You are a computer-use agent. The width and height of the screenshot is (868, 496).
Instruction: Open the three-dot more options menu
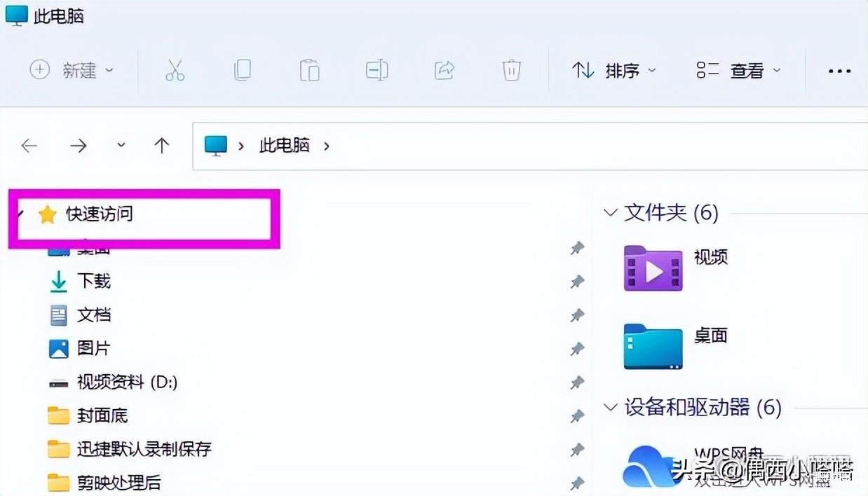[839, 71]
